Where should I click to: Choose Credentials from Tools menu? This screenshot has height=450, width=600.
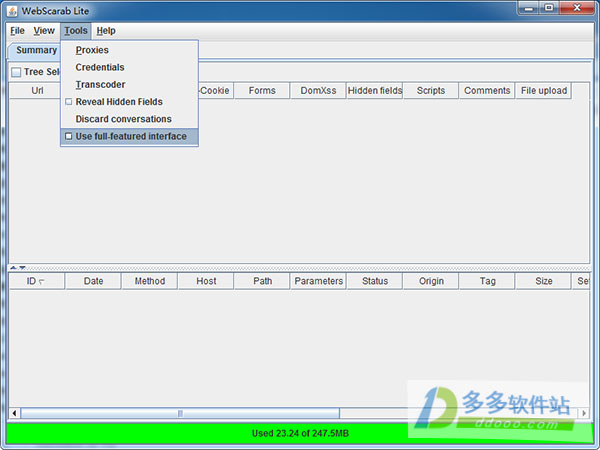pos(129,67)
